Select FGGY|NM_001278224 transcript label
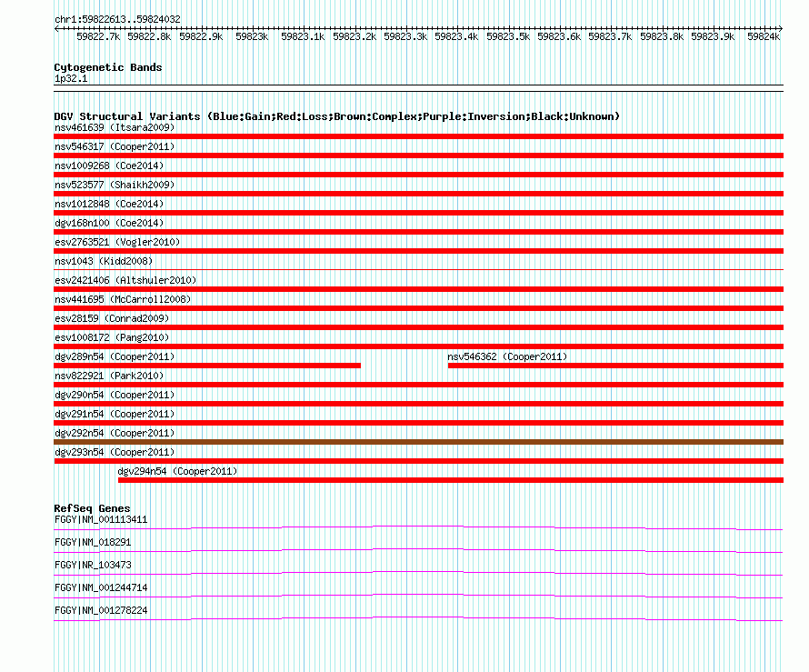Viewport: 809px width, 672px height. (x=101, y=610)
